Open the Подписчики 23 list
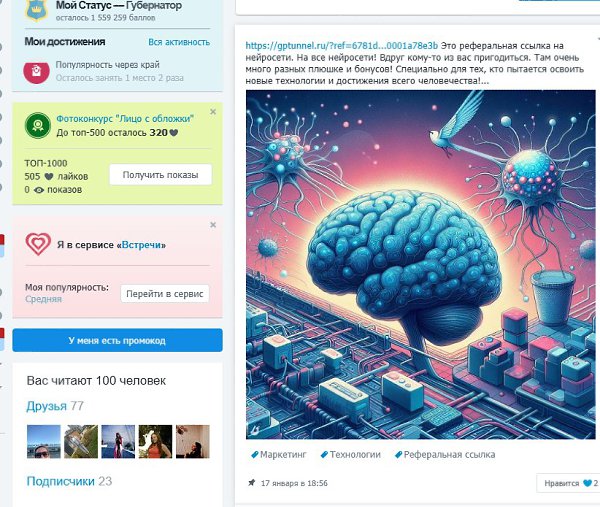600x507 pixels. pos(69,481)
